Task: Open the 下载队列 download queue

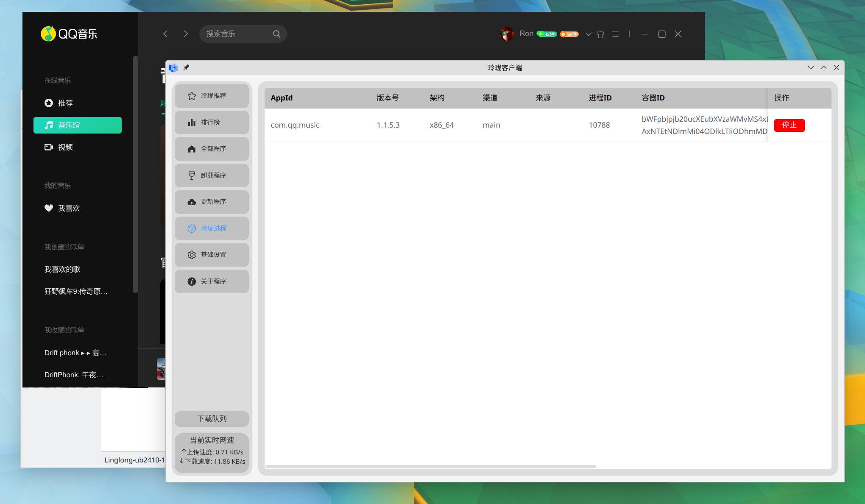Action: click(x=212, y=419)
